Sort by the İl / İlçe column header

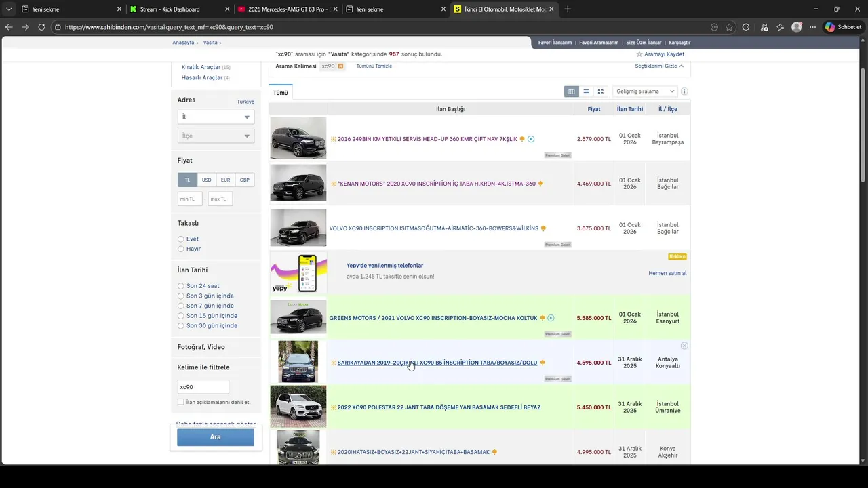coord(668,109)
